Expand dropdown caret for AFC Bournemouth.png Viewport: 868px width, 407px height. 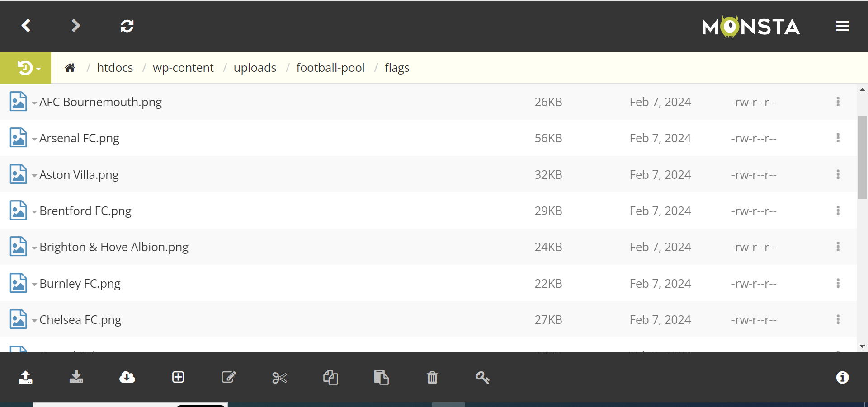(x=34, y=103)
